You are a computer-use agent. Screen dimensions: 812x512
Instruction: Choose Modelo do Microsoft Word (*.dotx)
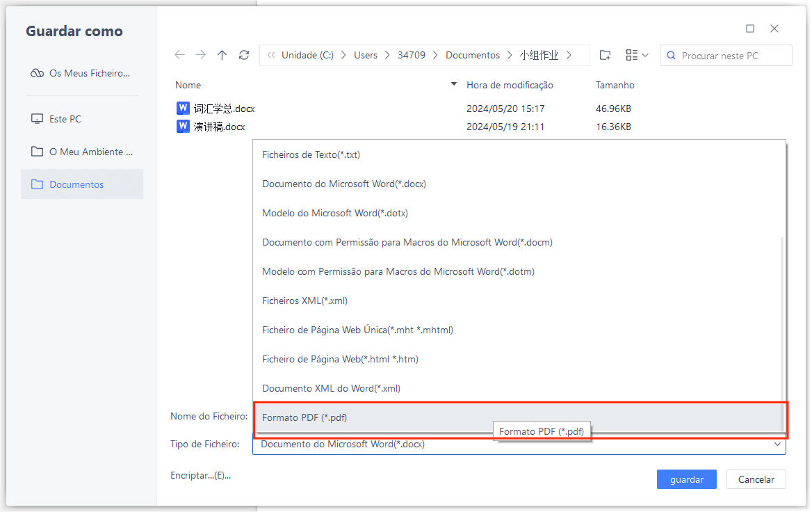coord(517,213)
